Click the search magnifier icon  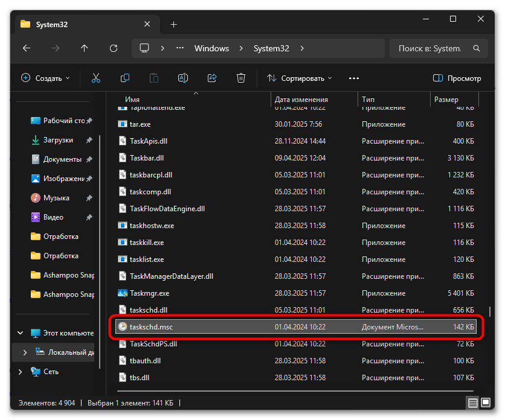coord(477,48)
